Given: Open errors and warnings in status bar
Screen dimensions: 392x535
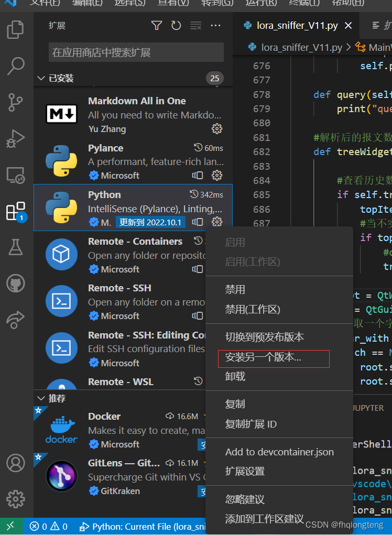Looking at the screenshot, I should pyautogui.click(x=49, y=527).
